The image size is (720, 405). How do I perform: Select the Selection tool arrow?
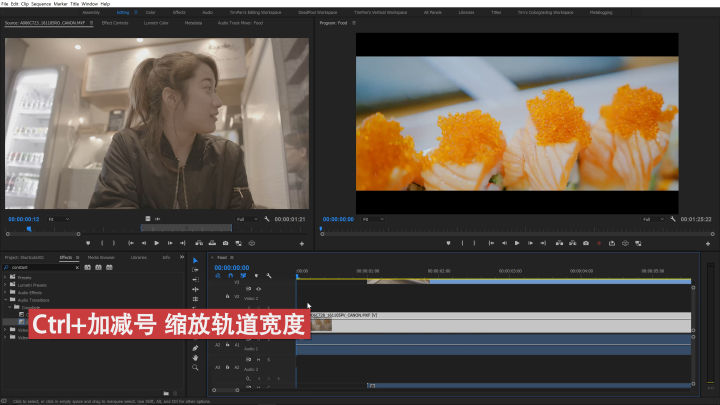coord(195,260)
